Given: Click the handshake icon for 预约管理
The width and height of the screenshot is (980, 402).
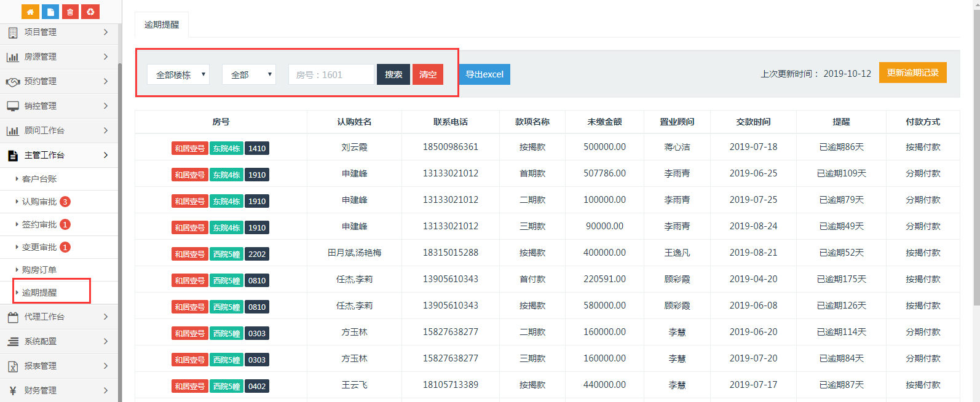Looking at the screenshot, I should 12,82.
